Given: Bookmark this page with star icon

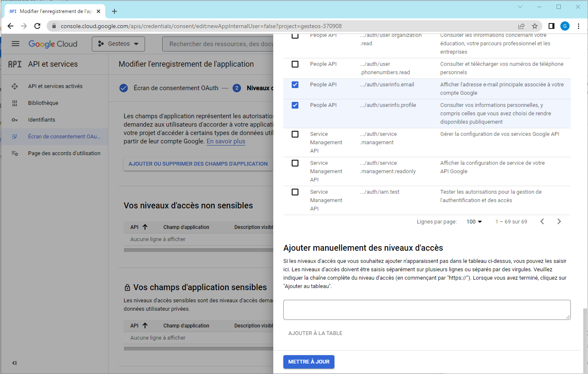Looking at the screenshot, I should (535, 26).
